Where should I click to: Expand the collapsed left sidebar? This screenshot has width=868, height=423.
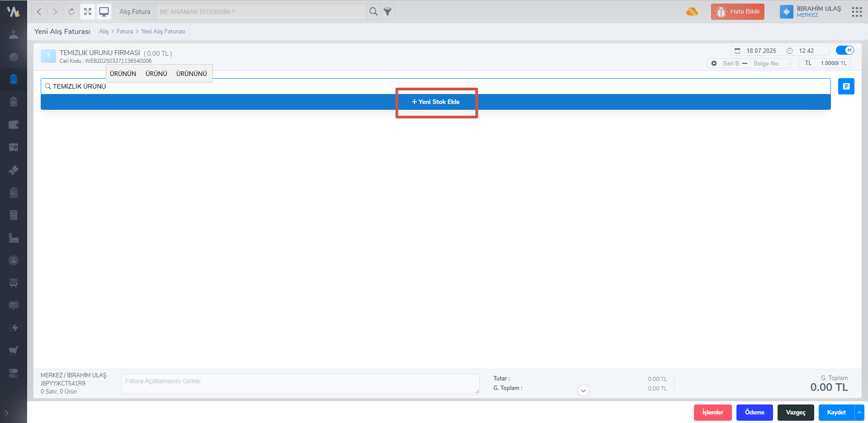pos(6,413)
